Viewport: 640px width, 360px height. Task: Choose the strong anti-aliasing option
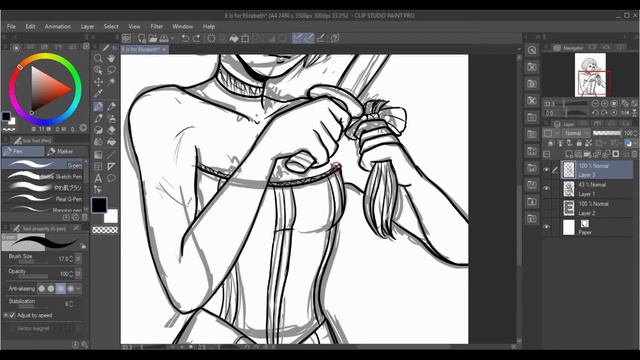click(71, 289)
